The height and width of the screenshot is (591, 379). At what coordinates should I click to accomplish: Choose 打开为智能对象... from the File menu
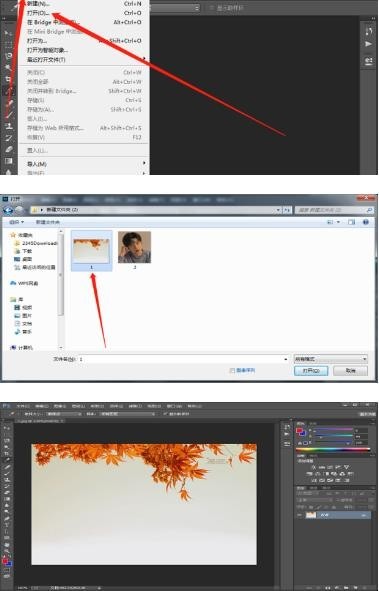click(x=47, y=50)
